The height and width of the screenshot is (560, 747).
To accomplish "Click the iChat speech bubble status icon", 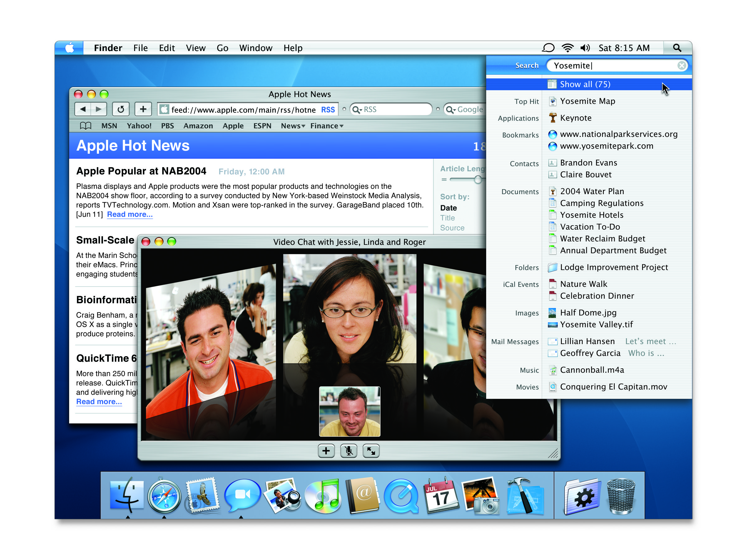I will click(548, 48).
